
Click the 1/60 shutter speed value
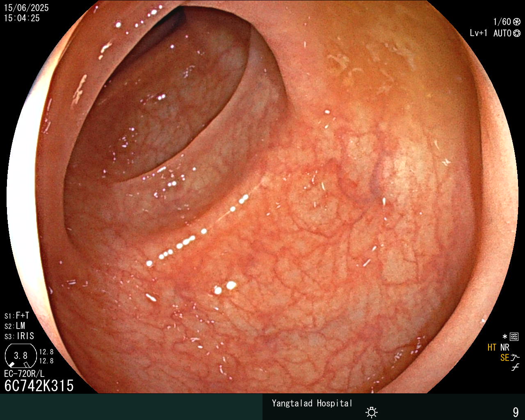[502, 22]
